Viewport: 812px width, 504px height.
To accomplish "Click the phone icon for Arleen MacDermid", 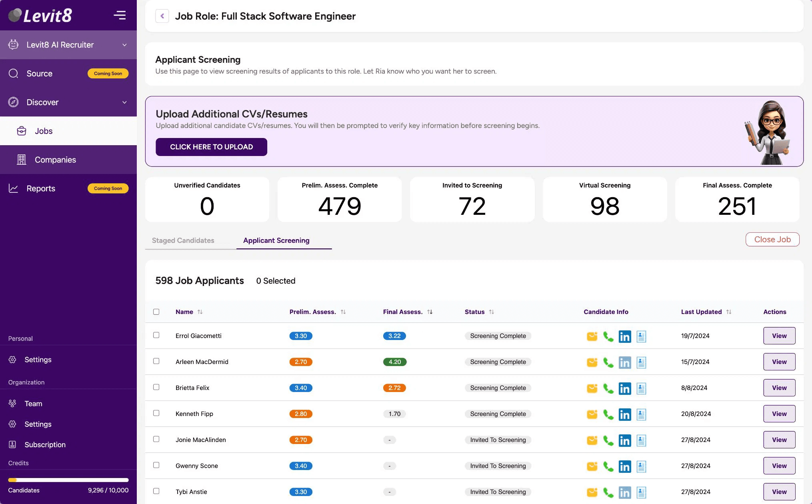I will coord(608,362).
